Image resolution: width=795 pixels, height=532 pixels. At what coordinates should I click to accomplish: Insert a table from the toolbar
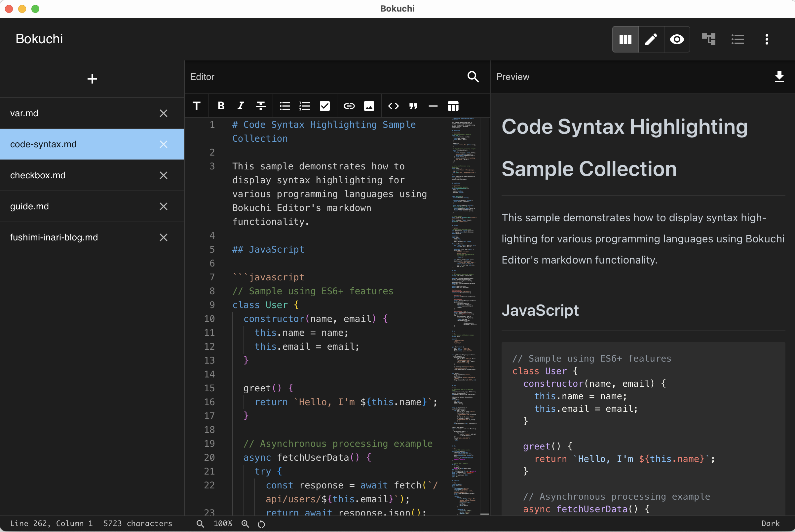tap(453, 106)
